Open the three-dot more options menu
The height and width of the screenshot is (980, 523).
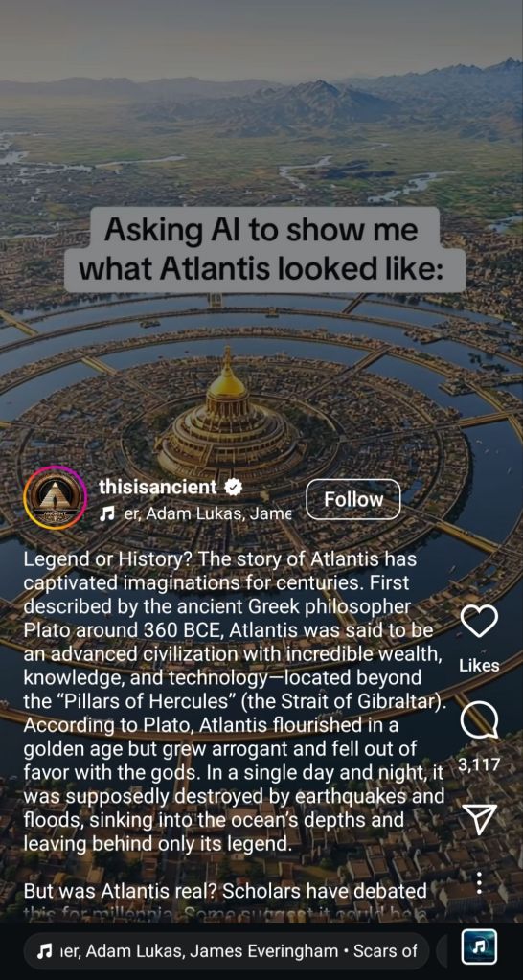point(479,881)
